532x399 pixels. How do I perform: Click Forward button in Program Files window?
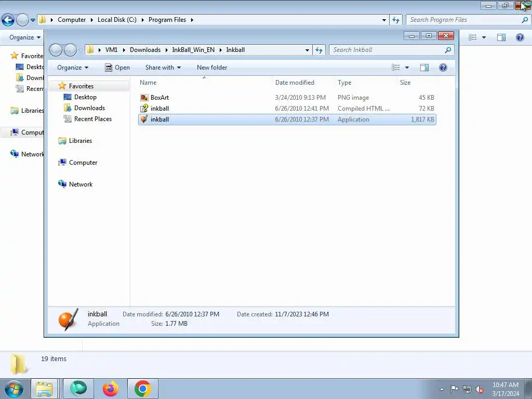(x=22, y=20)
